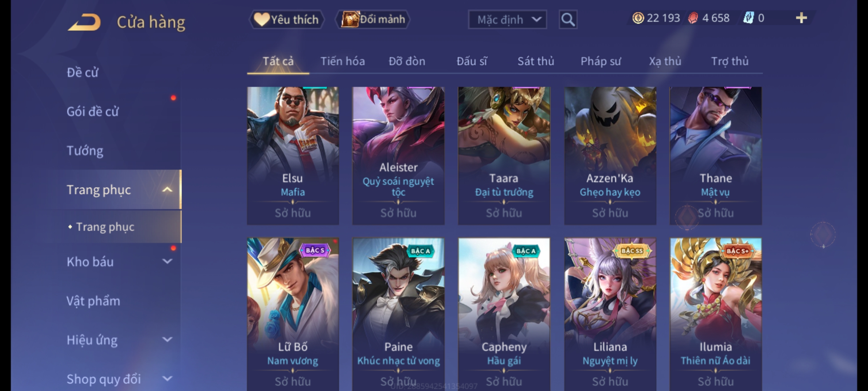Open Liliana Nguyệt mị ly skin card
This screenshot has height=391, width=868.
click(x=610, y=314)
